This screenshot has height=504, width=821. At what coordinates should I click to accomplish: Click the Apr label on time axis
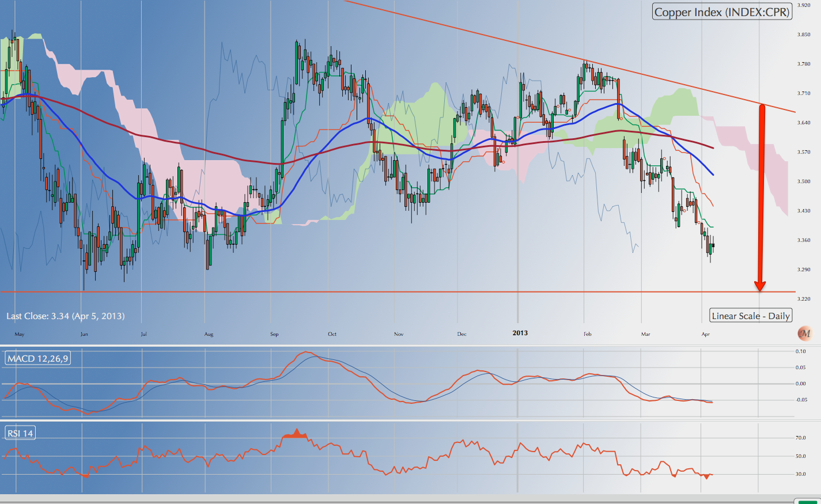706,334
